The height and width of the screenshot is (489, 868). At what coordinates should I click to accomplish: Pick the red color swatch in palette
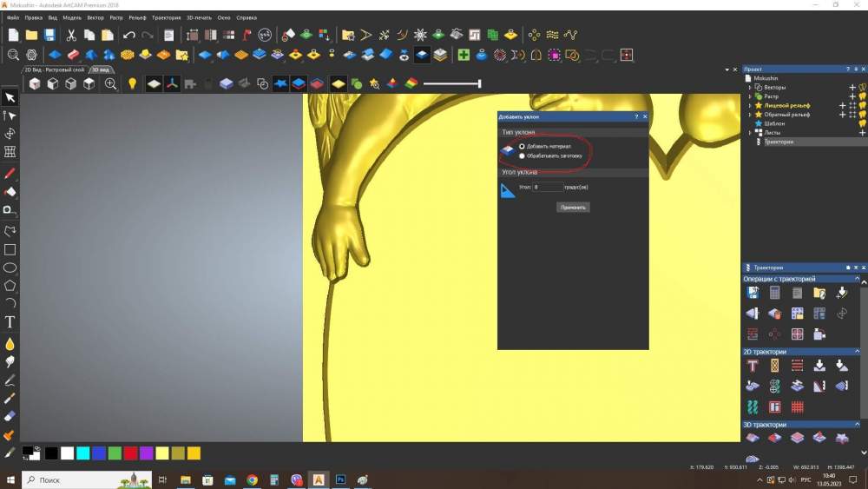click(x=130, y=453)
